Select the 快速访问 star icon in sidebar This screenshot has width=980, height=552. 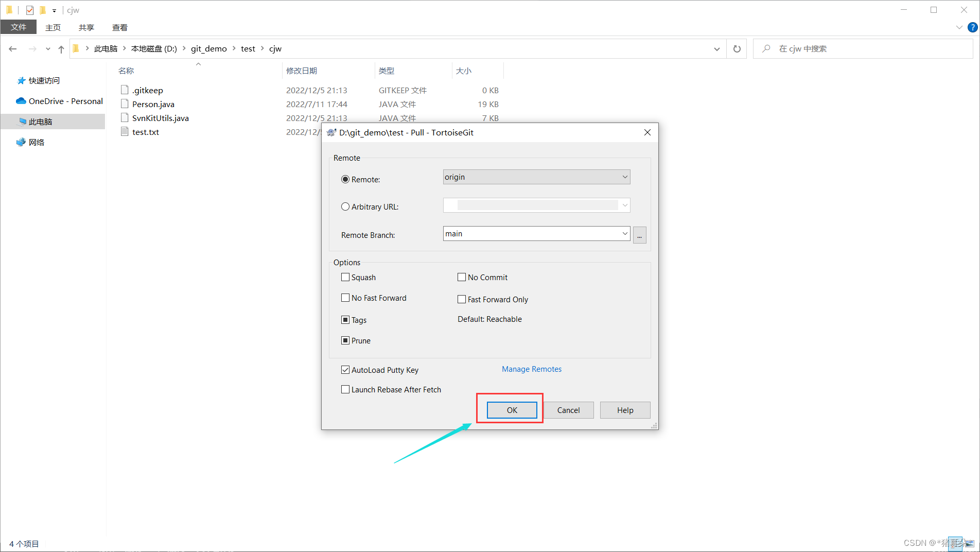click(x=21, y=80)
